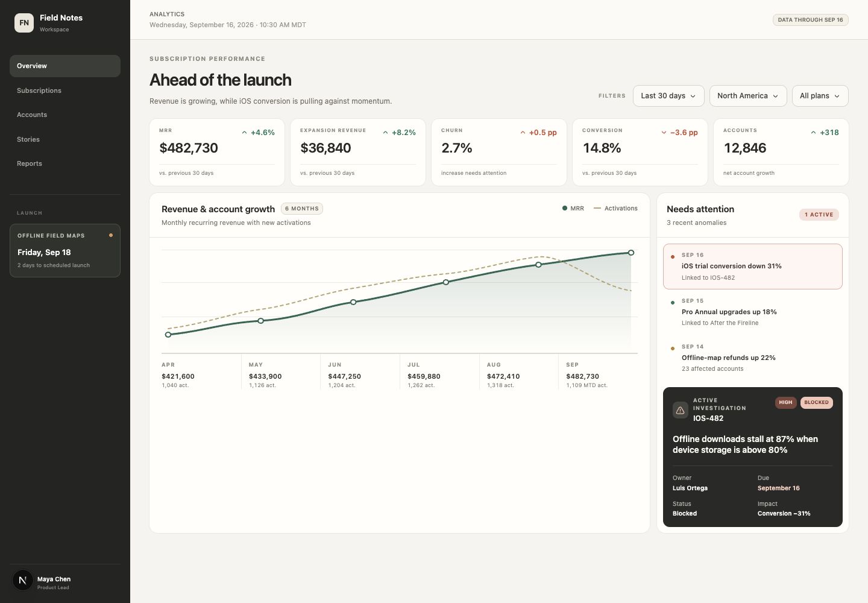Open the Offline Field Maps launch card

pyautogui.click(x=65, y=251)
